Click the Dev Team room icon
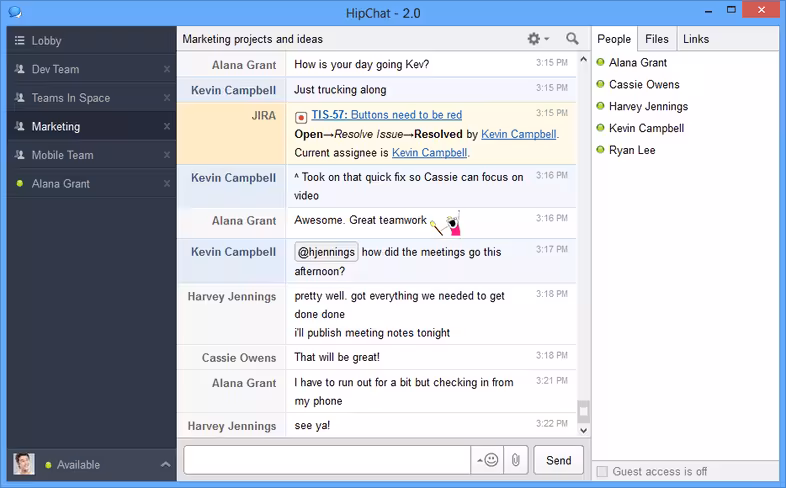This screenshot has width=786, height=488. (x=20, y=69)
